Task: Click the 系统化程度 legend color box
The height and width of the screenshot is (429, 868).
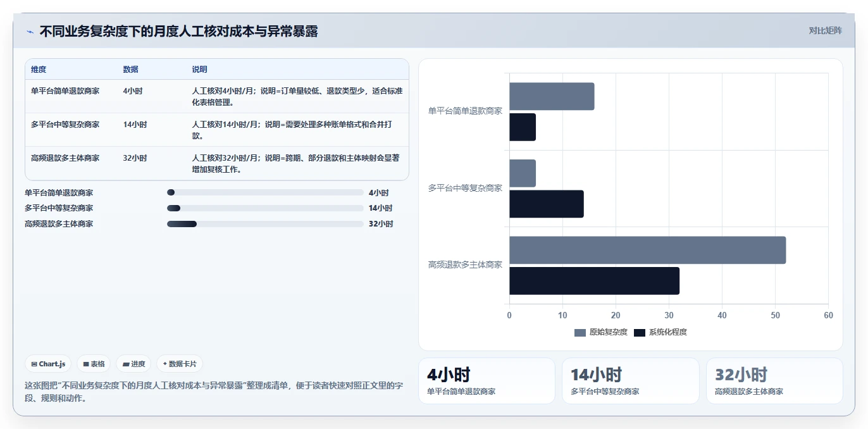Action: click(x=640, y=333)
